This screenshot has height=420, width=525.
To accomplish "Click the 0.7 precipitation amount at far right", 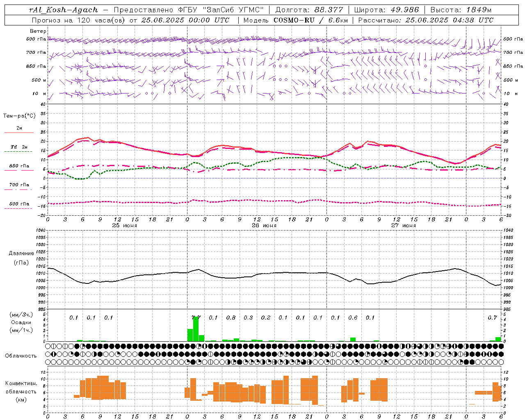I will pyautogui.click(x=492, y=318).
